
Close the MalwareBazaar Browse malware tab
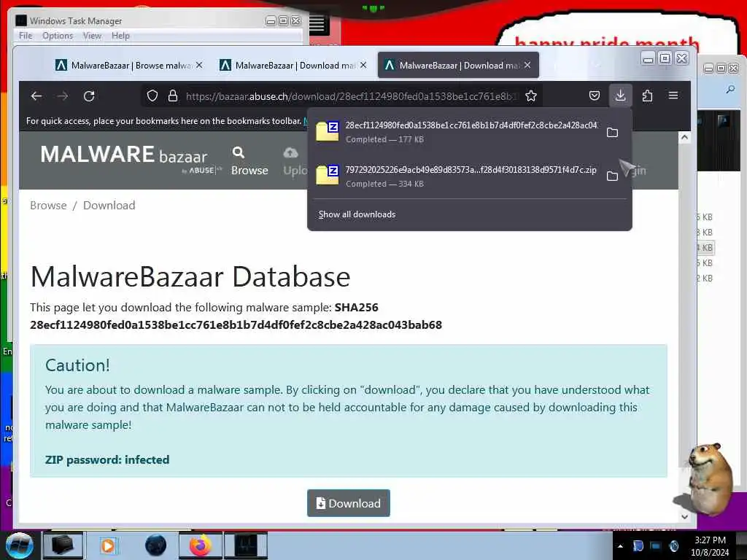click(199, 65)
